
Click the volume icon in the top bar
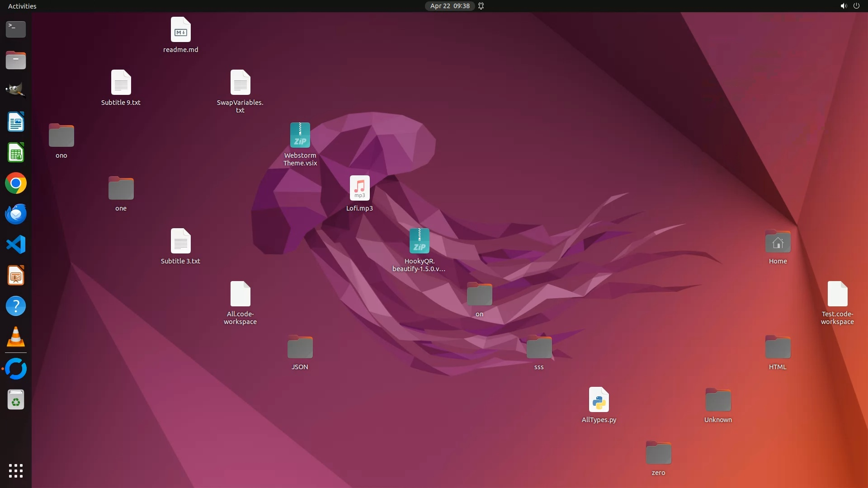click(x=843, y=6)
